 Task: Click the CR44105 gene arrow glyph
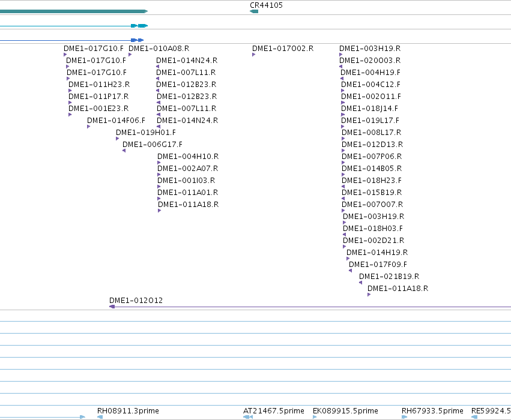[254, 11]
